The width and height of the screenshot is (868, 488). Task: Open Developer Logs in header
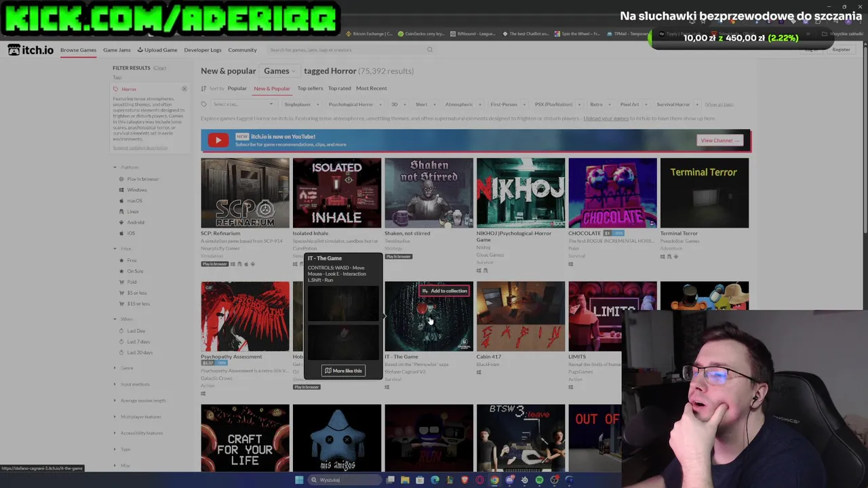(x=203, y=49)
